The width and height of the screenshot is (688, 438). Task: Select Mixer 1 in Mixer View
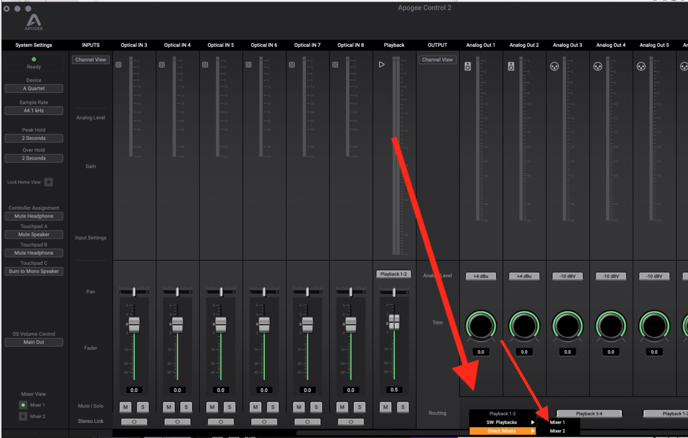click(x=23, y=405)
